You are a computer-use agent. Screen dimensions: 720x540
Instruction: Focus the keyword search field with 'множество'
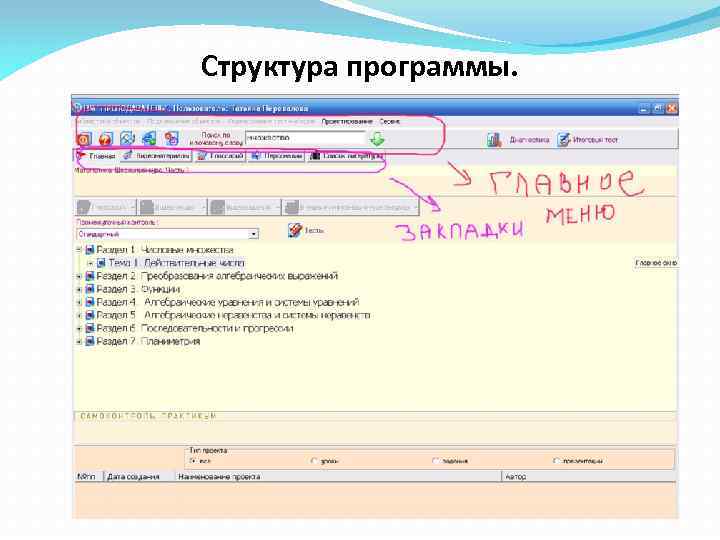(x=306, y=138)
